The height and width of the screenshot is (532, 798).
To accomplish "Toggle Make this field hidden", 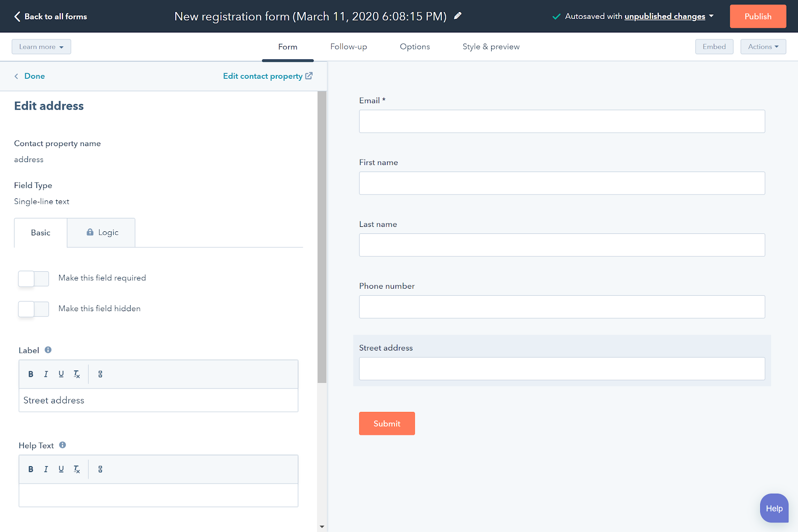I will [33, 309].
